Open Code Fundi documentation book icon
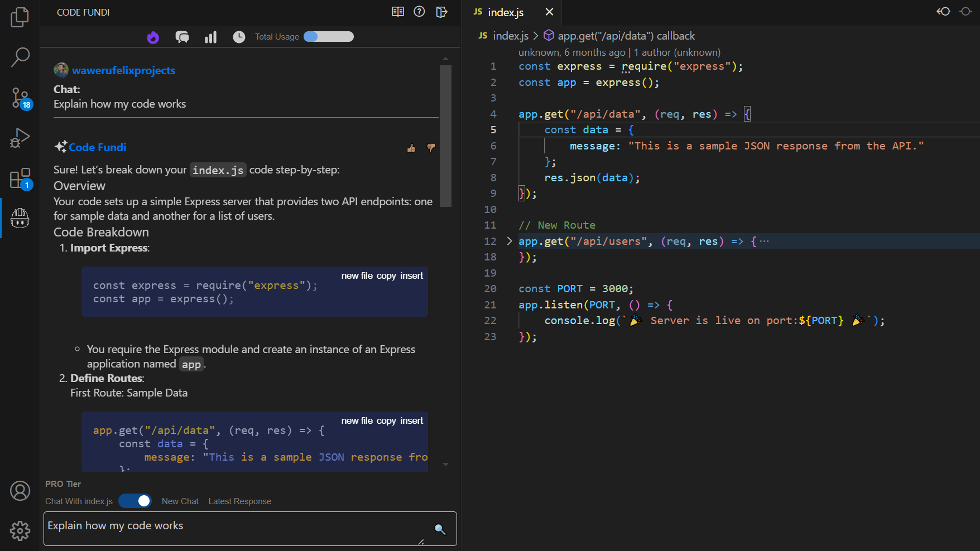Viewport: 980px width, 551px height. pyautogui.click(x=397, y=11)
